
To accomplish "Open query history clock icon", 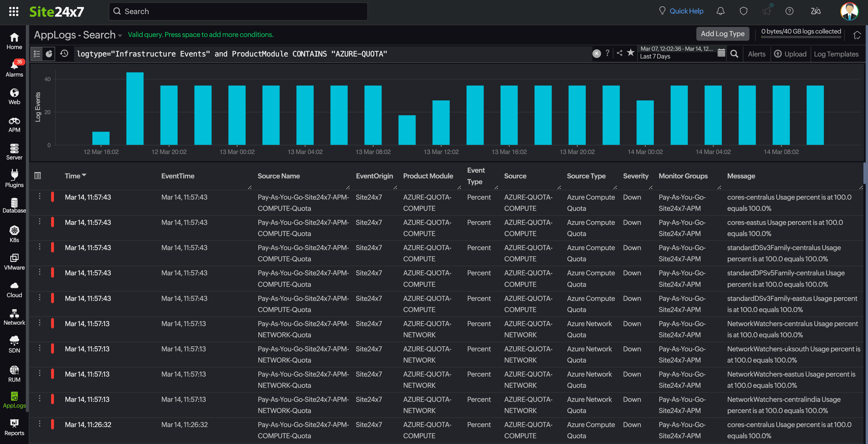I will point(64,54).
